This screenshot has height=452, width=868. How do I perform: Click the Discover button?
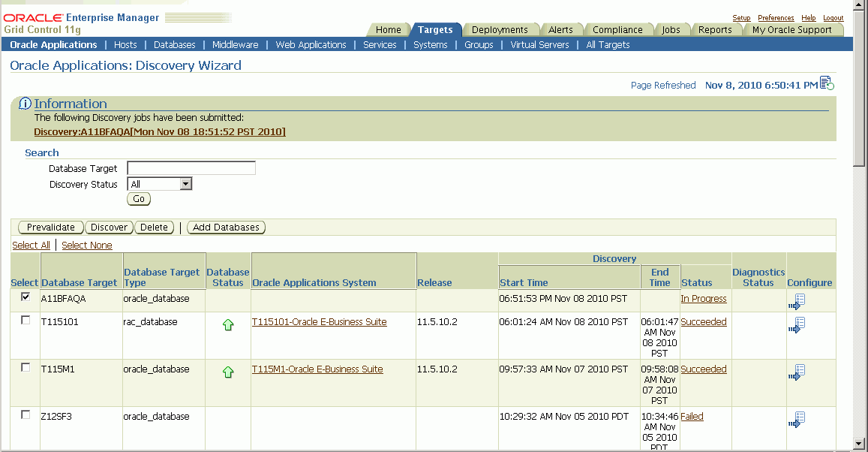coord(109,227)
